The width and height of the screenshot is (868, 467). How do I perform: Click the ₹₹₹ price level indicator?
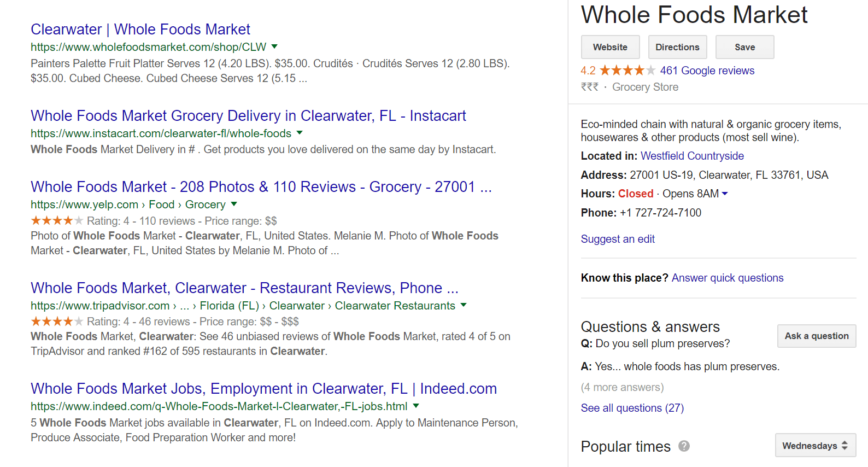pos(590,86)
